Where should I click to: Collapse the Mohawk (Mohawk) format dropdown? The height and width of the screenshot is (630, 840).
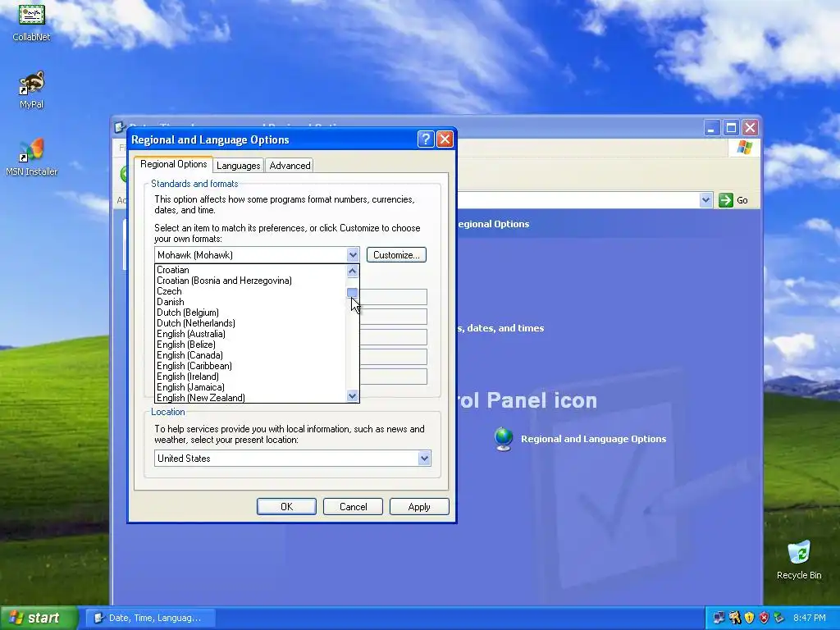click(x=352, y=255)
